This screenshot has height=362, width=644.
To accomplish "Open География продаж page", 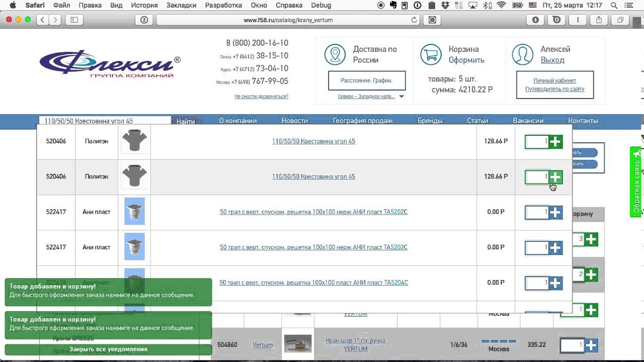I will point(363,121).
